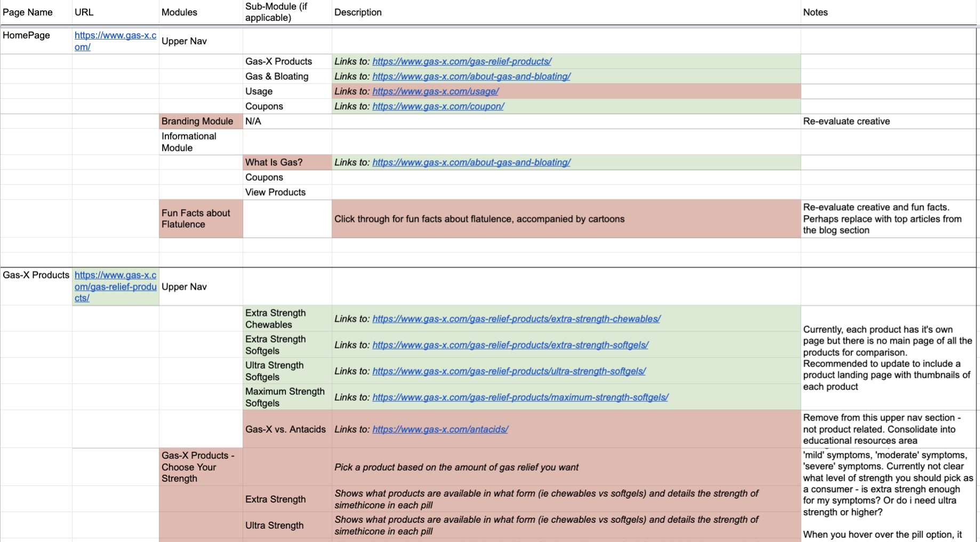980x542 pixels.
Task: Select the What Is Gas? cell
Action: (x=287, y=162)
